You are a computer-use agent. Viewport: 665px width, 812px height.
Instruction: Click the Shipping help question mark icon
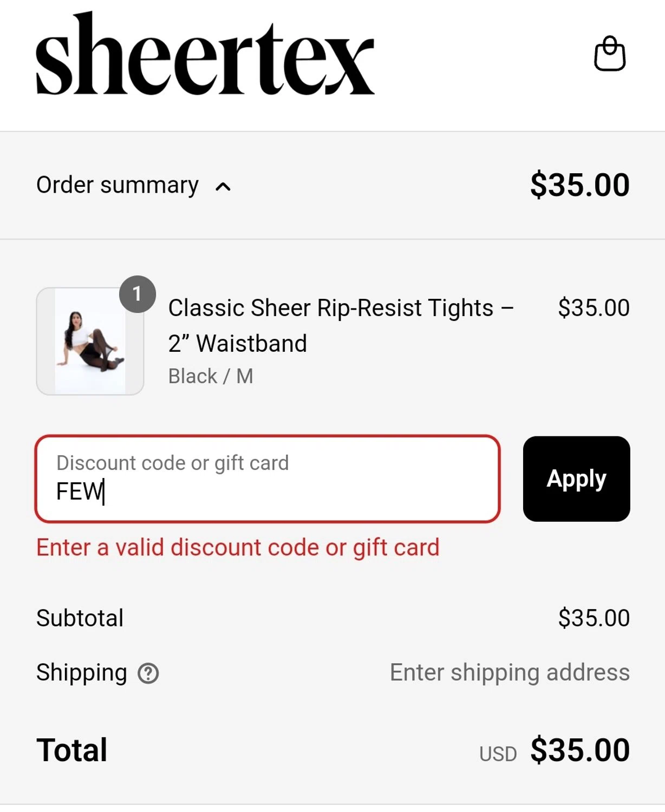[x=148, y=673]
